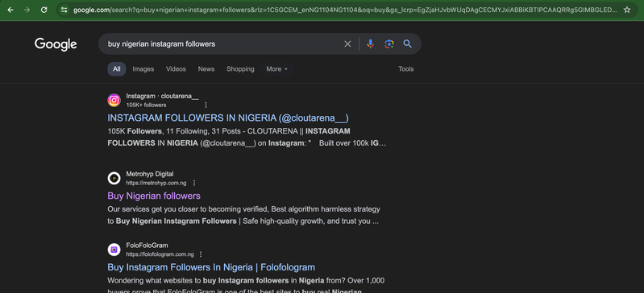Click into the Google search input field
The image size is (644, 293).
point(222,44)
